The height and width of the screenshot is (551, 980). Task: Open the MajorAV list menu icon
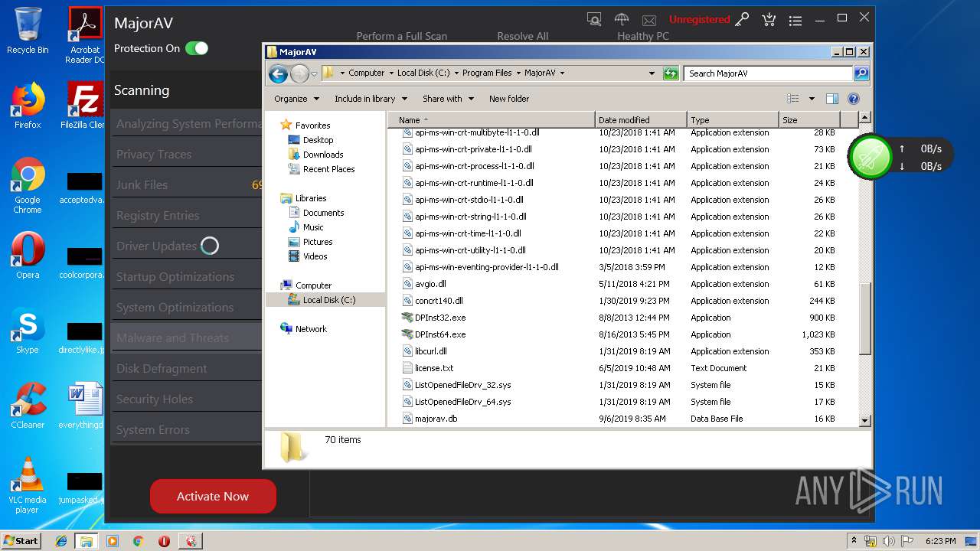coord(795,21)
